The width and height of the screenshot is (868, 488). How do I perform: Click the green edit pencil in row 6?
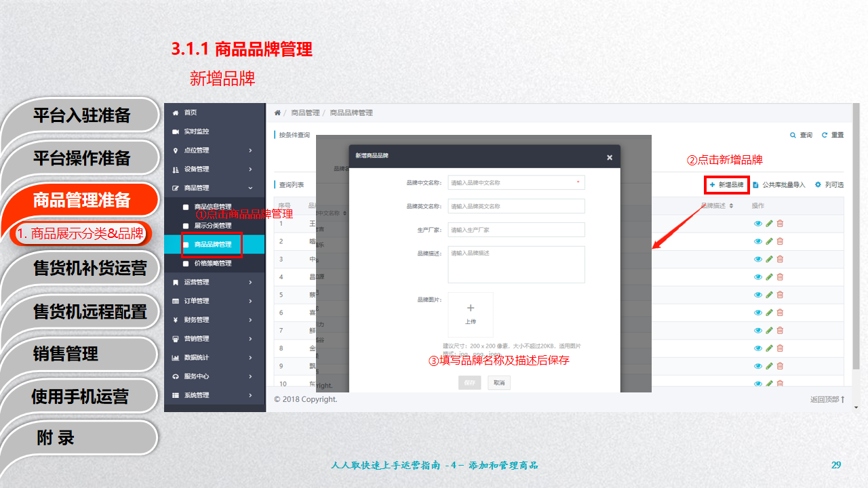(x=769, y=312)
